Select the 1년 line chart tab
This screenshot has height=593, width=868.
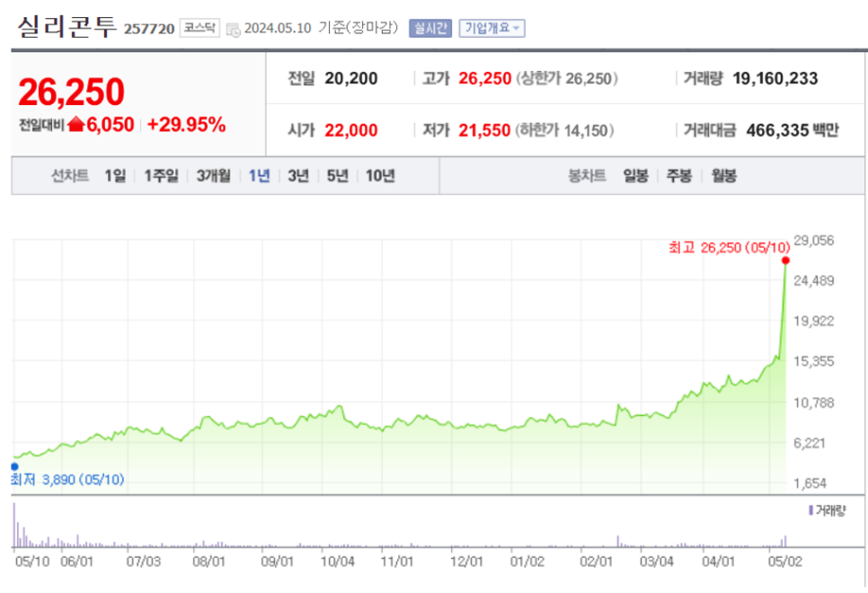coord(259,176)
